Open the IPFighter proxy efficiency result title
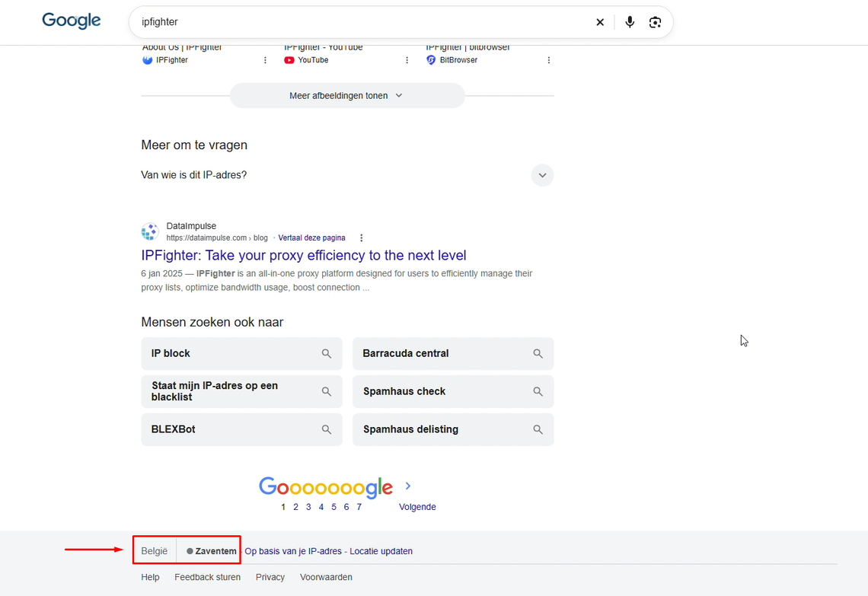Image resolution: width=868 pixels, height=596 pixels. (303, 255)
